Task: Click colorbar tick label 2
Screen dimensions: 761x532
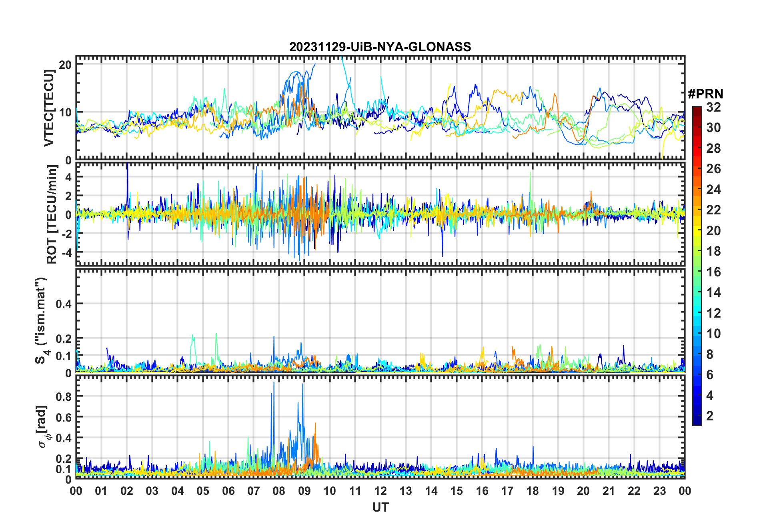Action: pyautogui.click(x=710, y=416)
